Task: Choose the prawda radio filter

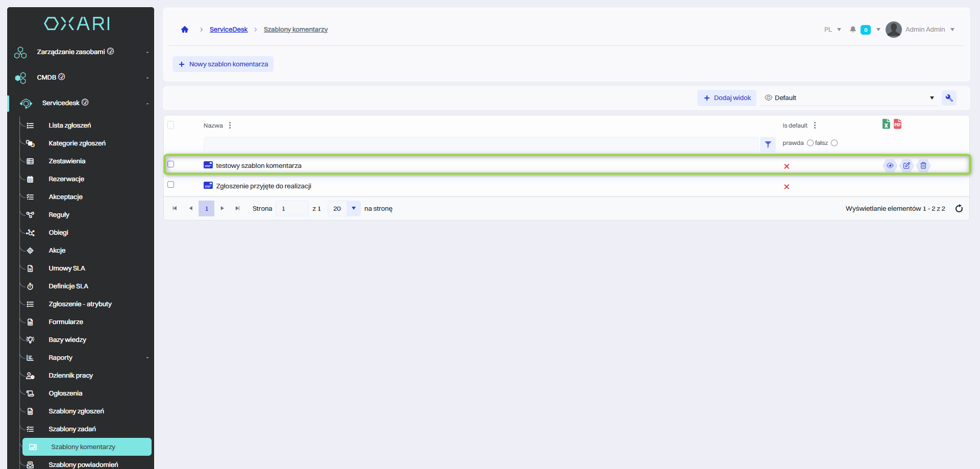Action: coord(810,143)
